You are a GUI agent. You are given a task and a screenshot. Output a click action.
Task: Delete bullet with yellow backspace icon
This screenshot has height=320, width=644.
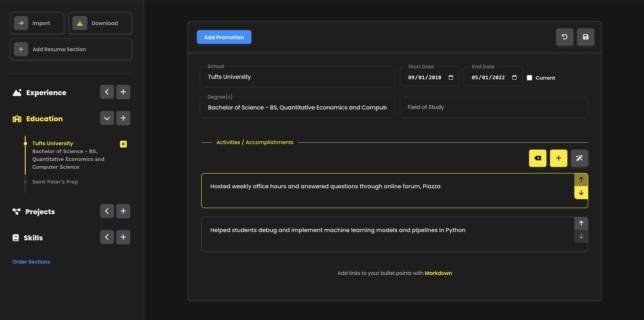(538, 158)
